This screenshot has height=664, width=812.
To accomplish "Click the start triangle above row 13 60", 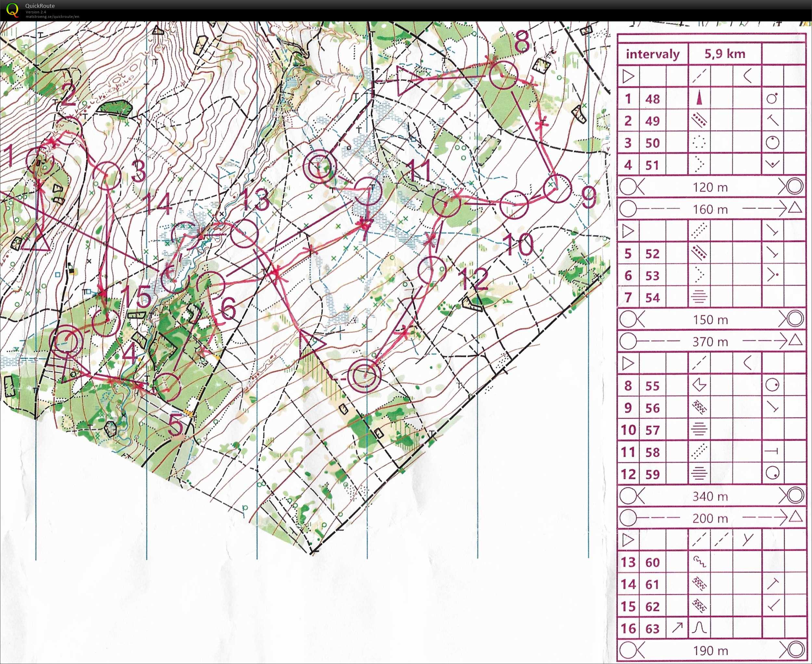I will pos(629,540).
